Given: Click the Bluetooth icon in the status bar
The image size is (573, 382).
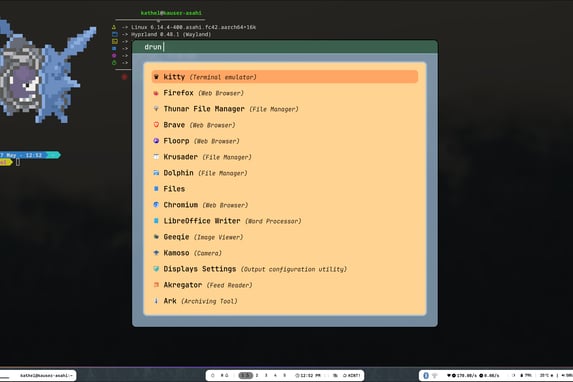Looking at the screenshot, I should point(426,375).
